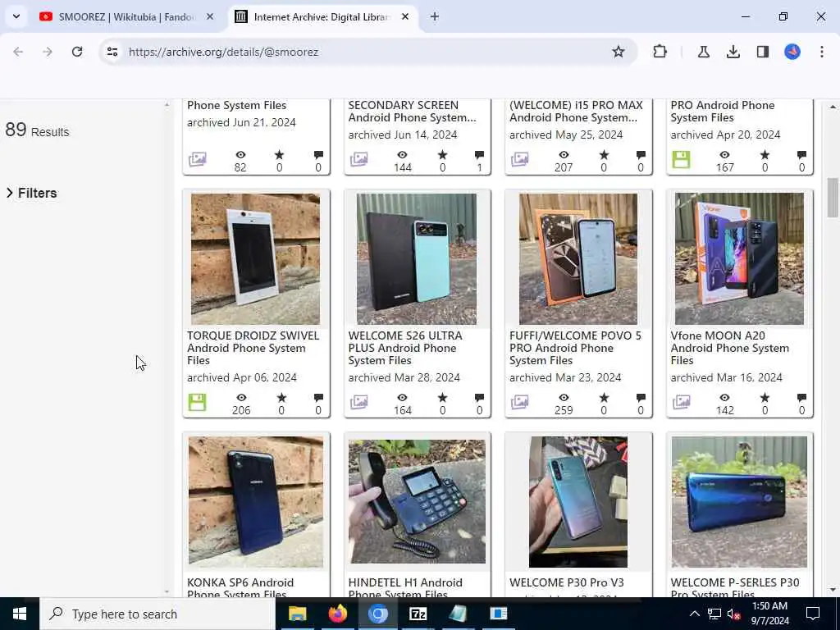This screenshot has width=840, height=630.
Task: Click the browser forward arrow
Action: [48, 52]
